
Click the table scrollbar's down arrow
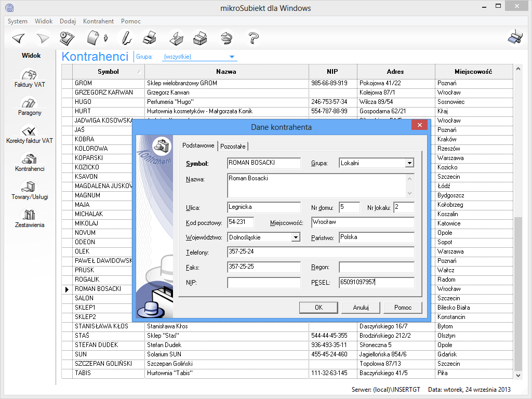(518, 375)
